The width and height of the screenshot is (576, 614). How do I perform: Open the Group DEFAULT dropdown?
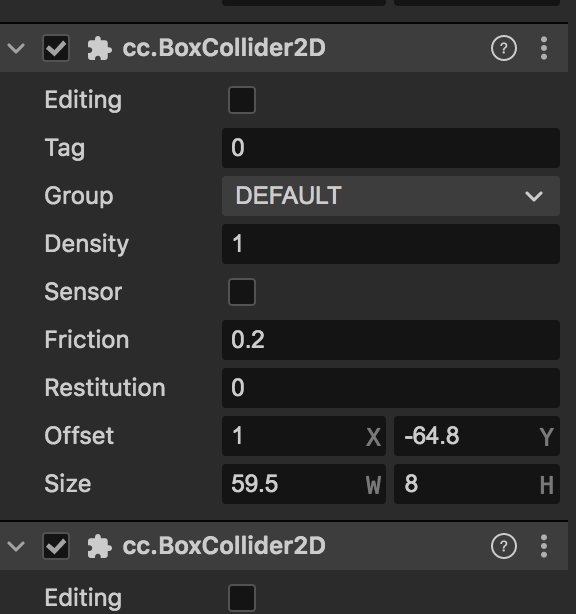point(391,196)
